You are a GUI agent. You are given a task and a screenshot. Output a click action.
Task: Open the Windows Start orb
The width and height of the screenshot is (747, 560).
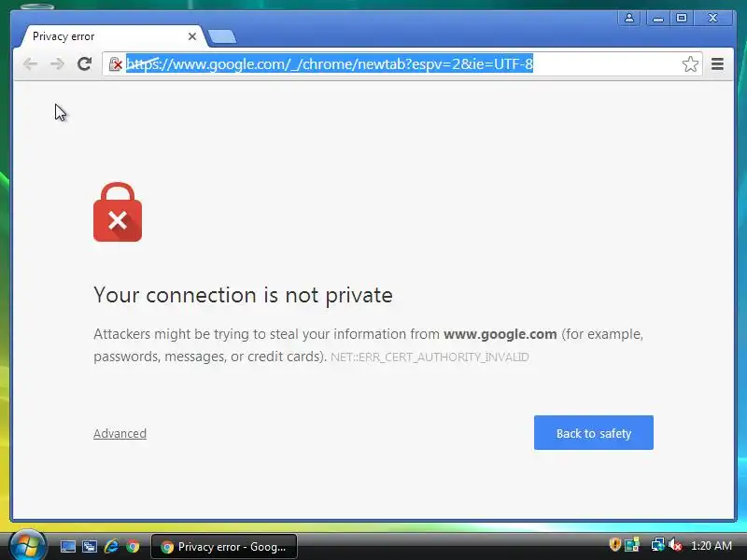(27, 545)
